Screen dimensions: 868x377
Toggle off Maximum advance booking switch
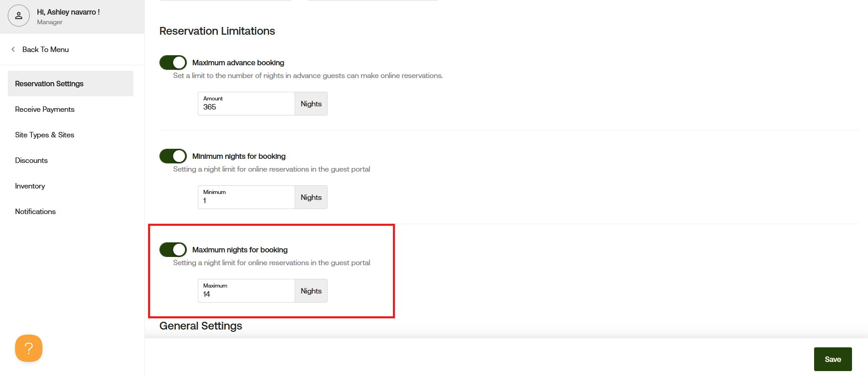(x=173, y=63)
